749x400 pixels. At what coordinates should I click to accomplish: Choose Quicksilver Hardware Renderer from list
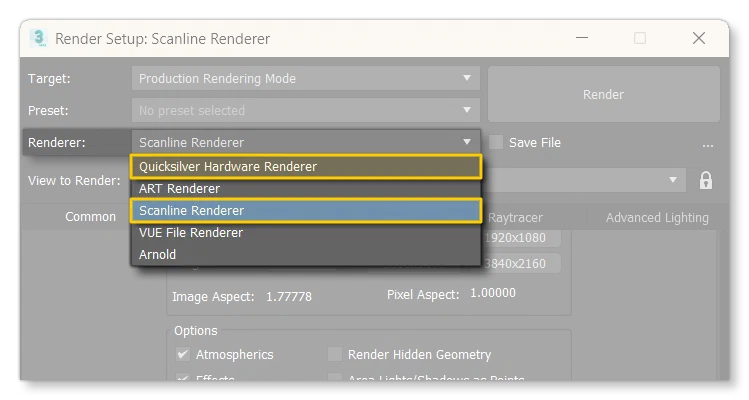click(x=306, y=166)
